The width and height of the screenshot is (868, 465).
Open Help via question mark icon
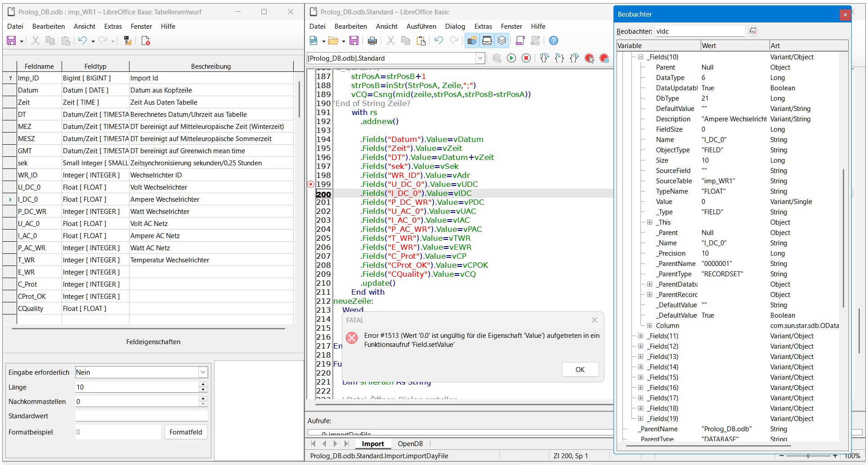pos(554,41)
